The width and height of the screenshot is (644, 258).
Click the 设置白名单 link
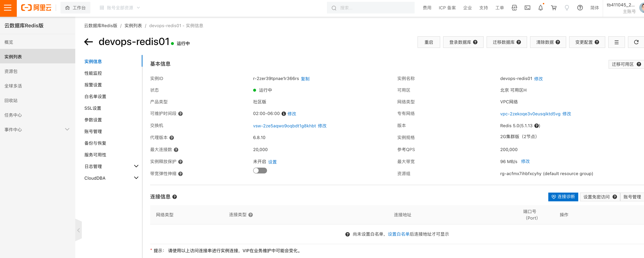(398, 234)
